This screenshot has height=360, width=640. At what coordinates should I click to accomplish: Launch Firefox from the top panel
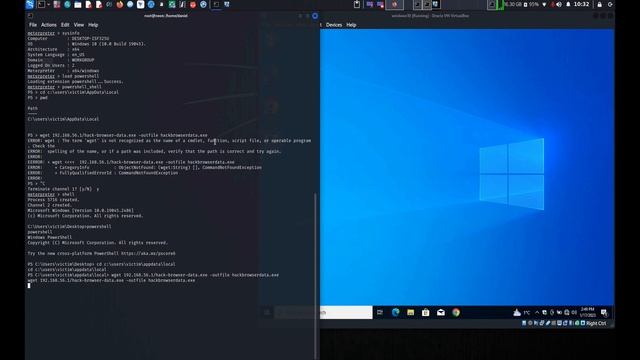(x=120, y=4)
